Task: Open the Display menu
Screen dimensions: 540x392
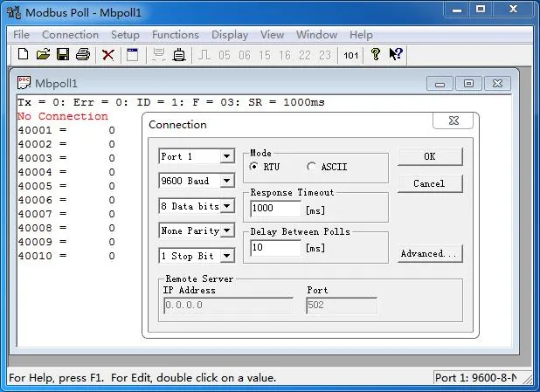Action: 230,35
